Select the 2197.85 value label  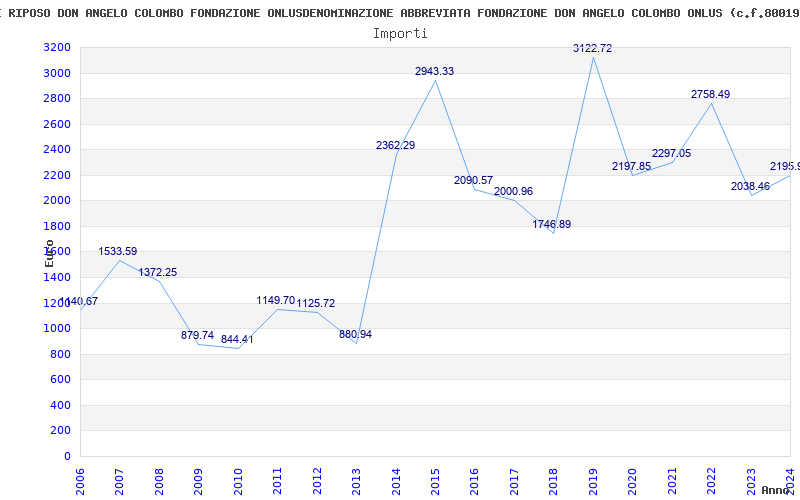tap(632, 166)
